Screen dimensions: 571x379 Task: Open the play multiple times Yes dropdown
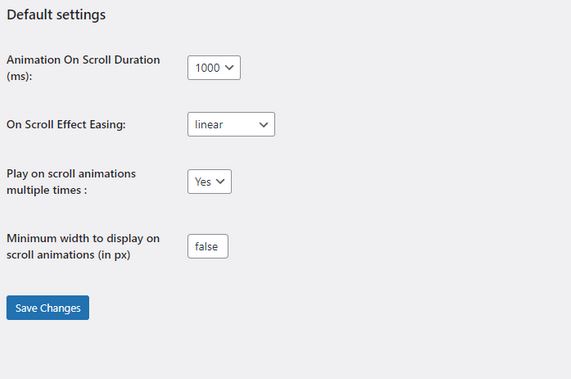tap(209, 181)
